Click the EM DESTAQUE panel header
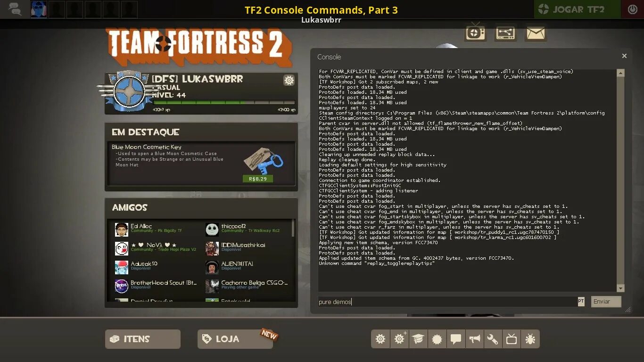Screen dimensions: 644x362 tap(146, 132)
